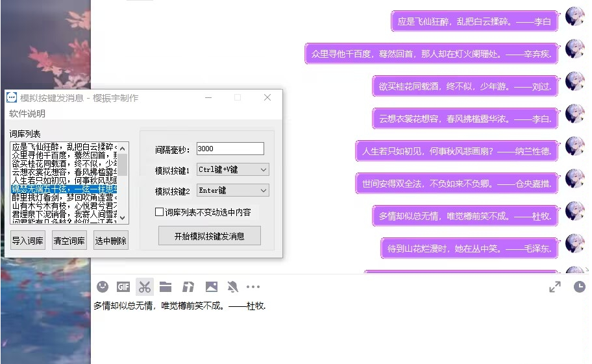Image resolution: width=592 pixels, height=364 pixels.
Task: Open more options three-dots icon
Action: [x=253, y=287]
